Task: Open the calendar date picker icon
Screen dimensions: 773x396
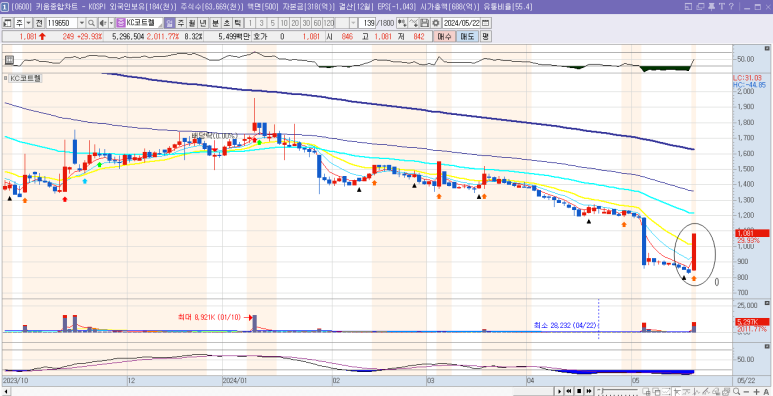Action: pyautogui.click(x=486, y=23)
